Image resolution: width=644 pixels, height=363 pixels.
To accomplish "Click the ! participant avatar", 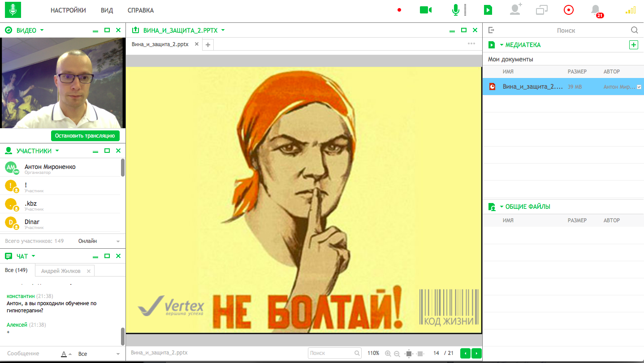I will [x=11, y=186].
